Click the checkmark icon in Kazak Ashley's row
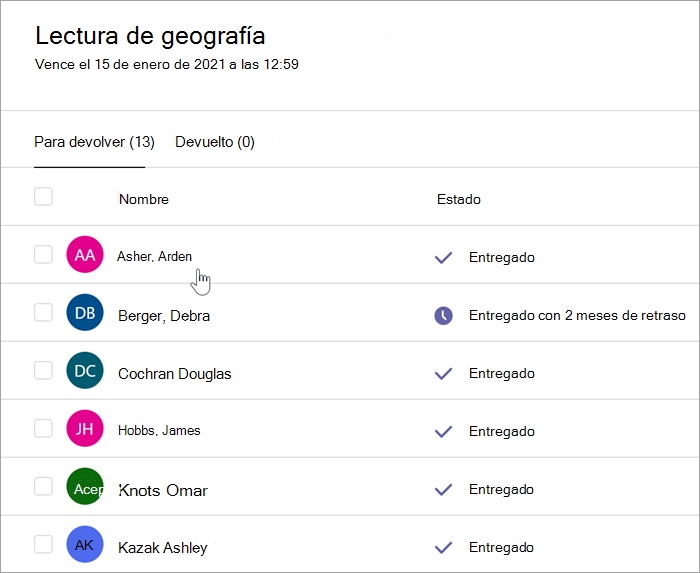Screen dimensions: 700x573 pos(443,548)
